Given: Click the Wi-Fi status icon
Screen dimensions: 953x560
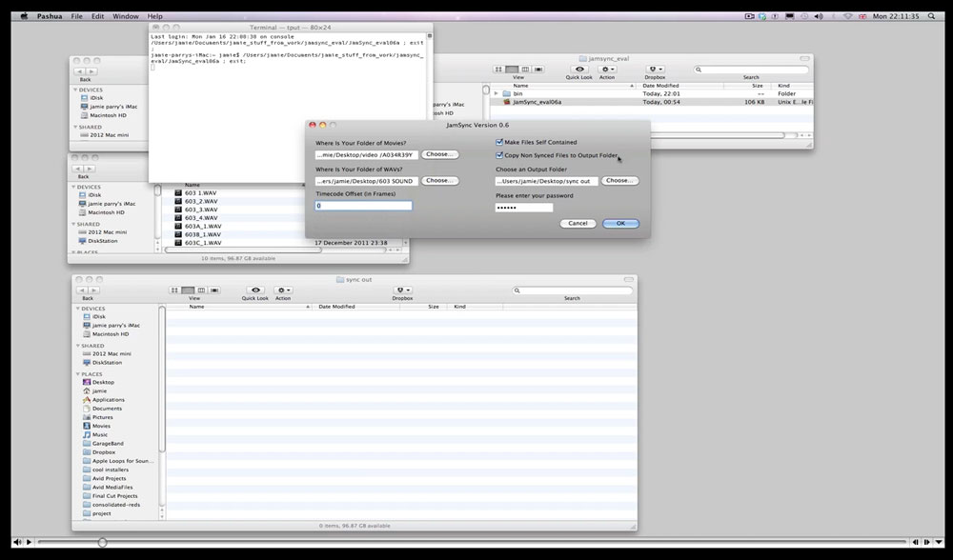Looking at the screenshot, I should (x=848, y=16).
